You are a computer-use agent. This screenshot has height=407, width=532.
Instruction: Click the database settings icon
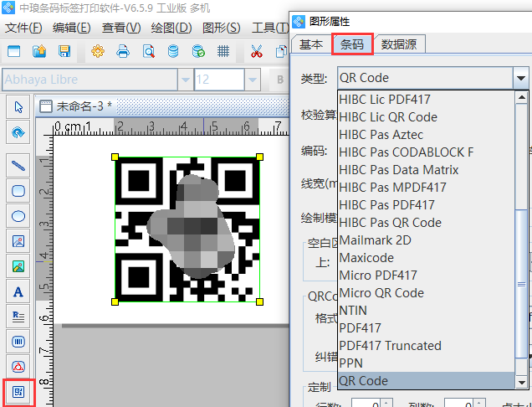click(x=173, y=52)
